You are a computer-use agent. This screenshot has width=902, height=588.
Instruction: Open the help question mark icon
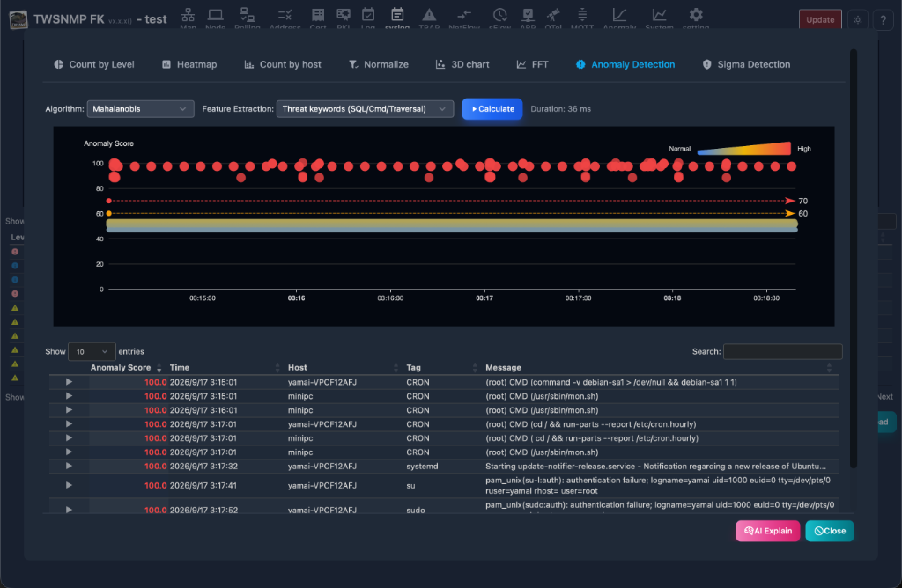tap(883, 19)
